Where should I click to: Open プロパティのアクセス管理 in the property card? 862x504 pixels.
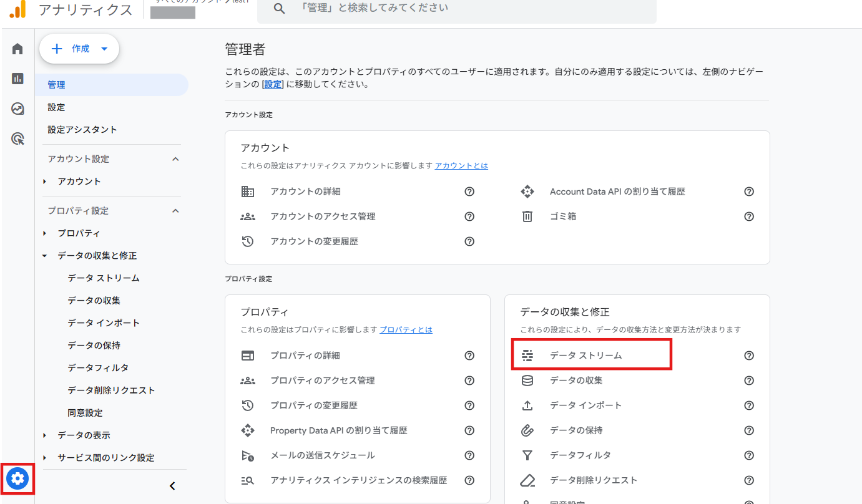[x=323, y=380]
